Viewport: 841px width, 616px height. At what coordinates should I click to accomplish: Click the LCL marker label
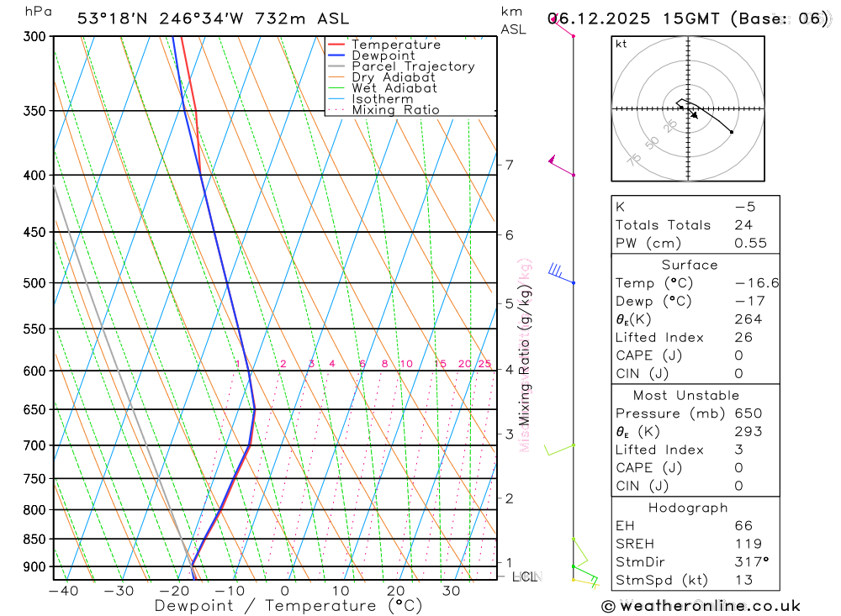coord(526,577)
